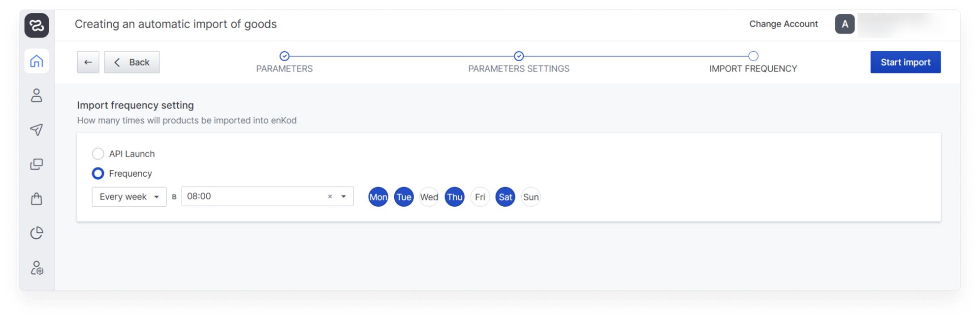980x320 pixels.
Task: Open the user settings gear icon
Action: pos(36,268)
